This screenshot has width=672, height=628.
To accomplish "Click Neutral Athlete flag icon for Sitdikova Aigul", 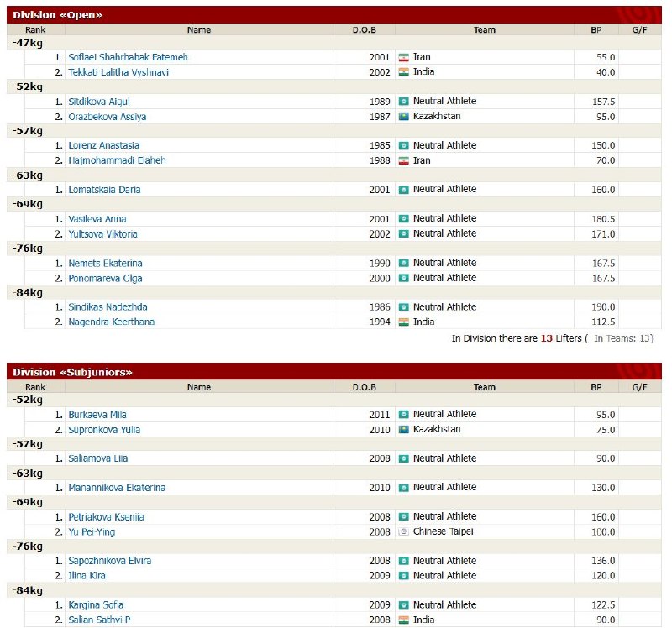I will point(404,102).
